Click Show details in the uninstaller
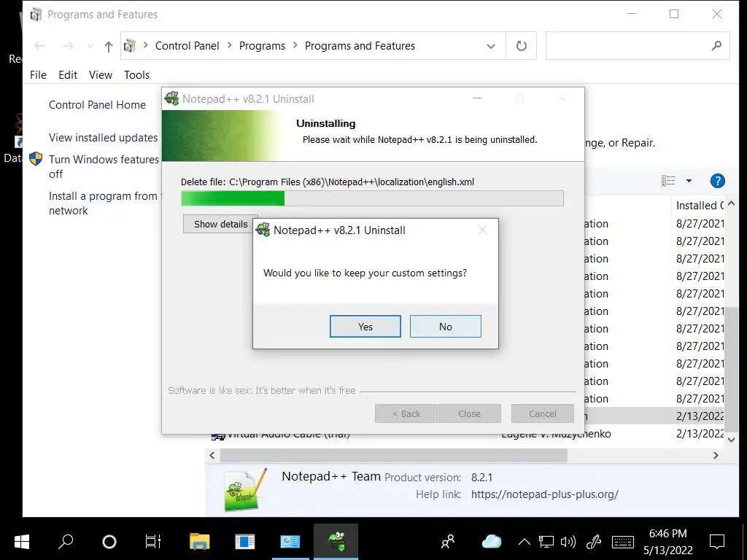Screen dimensions: 747x560 point(220,225)
